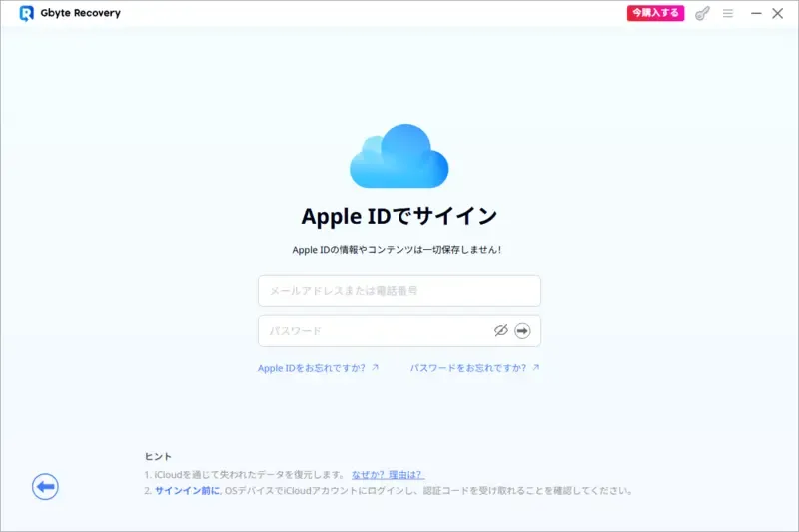Open the パスワードをお忘れですか link
Image resolution: width=799 pixels, height=532 pixels.
475,368
